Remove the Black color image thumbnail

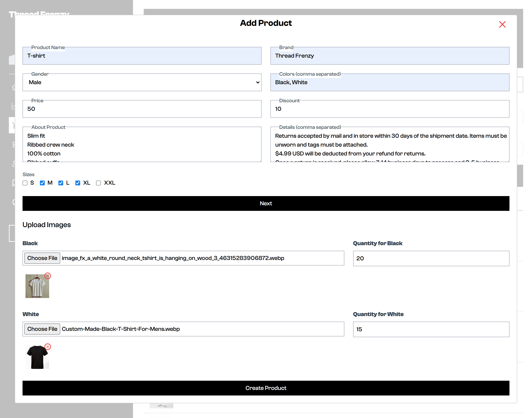[x=47, y=276]
